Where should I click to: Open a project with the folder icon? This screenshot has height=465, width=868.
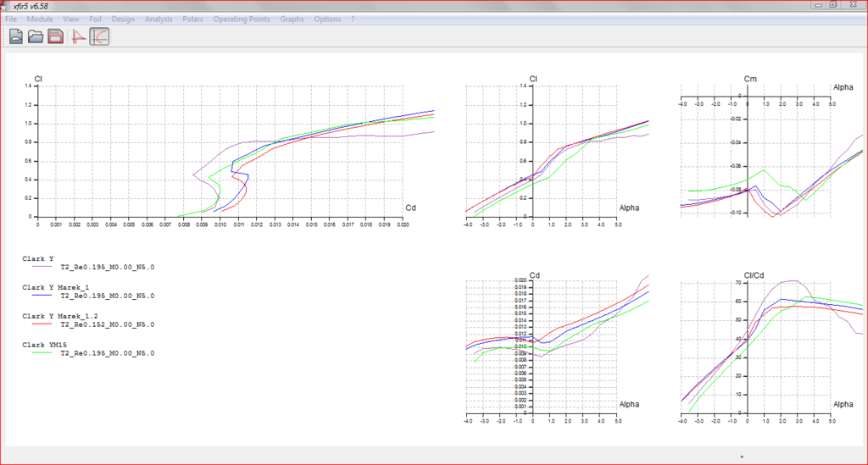tap(36, 36)
